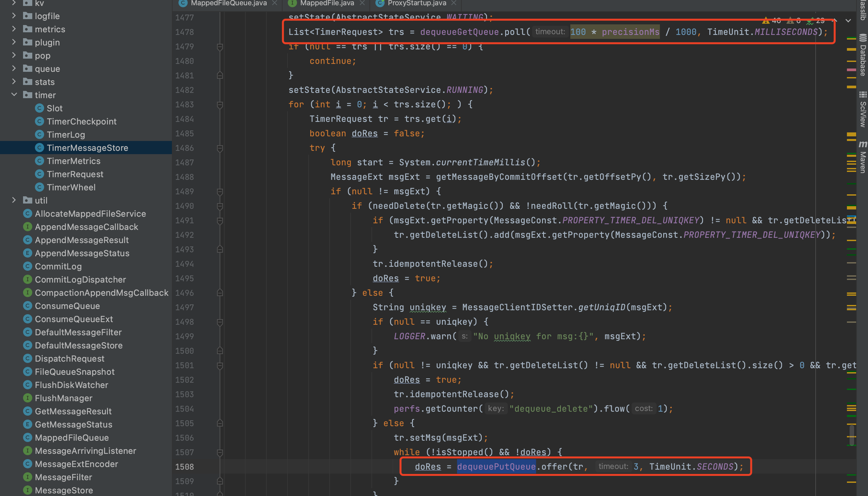The width and height of the screenshot is (868, 496).
Task: Close the ProxyStartup.java tab
Action: pos(454,3)
